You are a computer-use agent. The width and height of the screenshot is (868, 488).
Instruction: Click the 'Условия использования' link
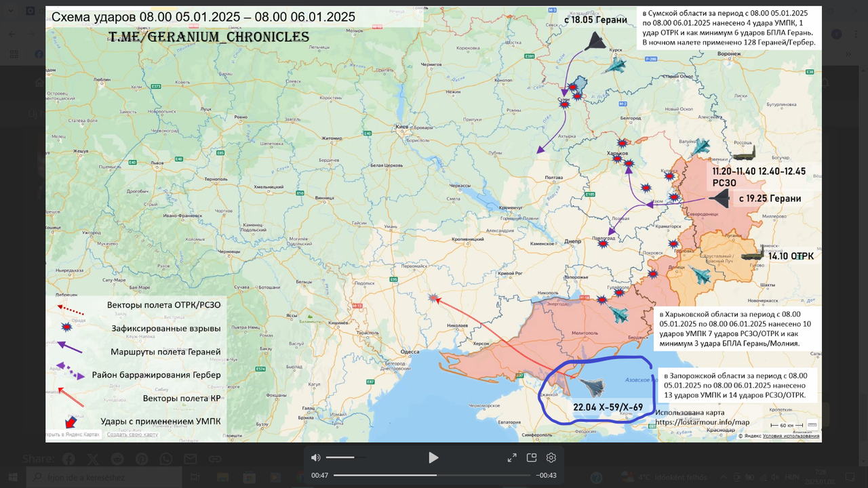791,436
